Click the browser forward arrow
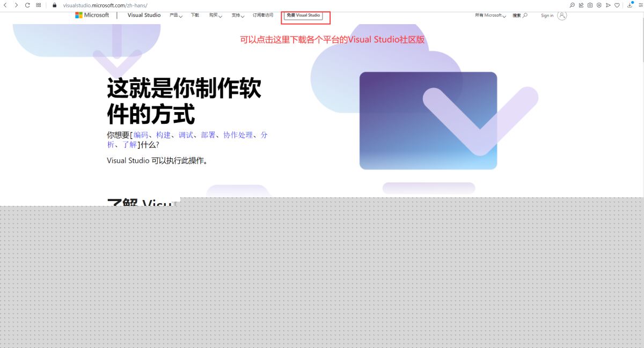 [16, 5]
